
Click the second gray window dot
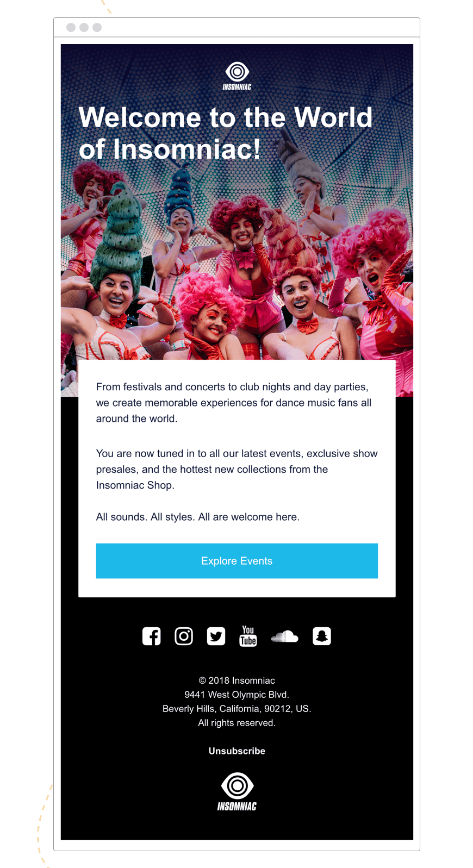[x=84, y=27]
